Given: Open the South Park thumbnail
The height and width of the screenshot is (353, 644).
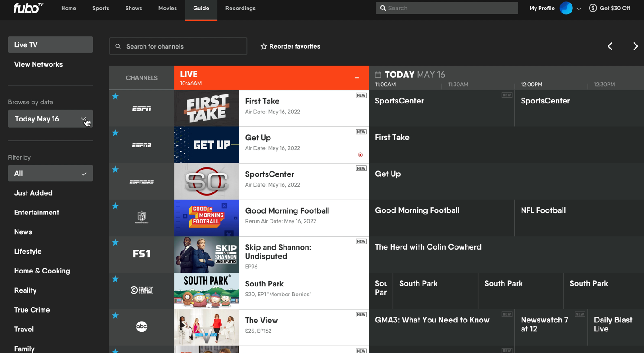Looking at the screenshot, I should (207, 291).
